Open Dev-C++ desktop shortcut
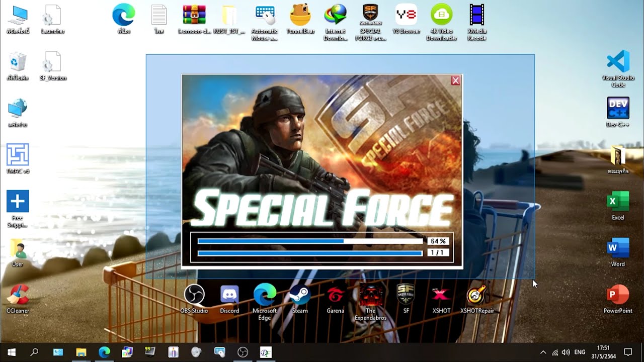Screen dimensions: 644x362 pyautogui.click(x=618, y=112)
